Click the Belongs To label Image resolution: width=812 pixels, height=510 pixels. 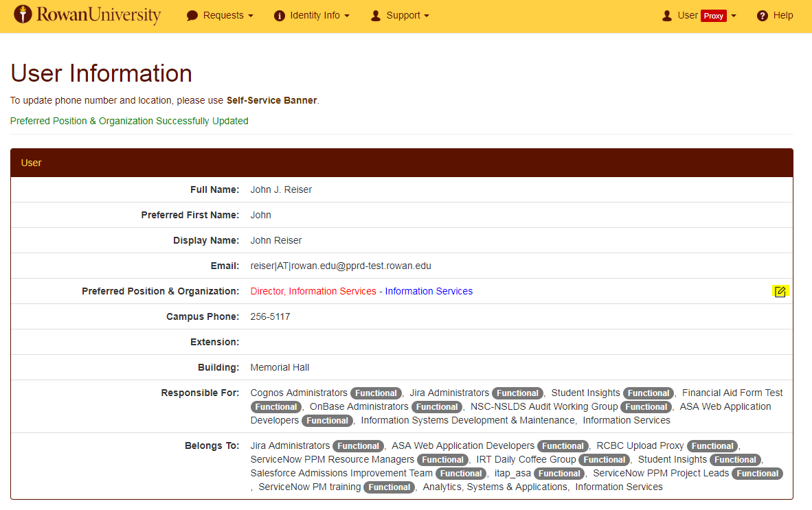point(212,446)
